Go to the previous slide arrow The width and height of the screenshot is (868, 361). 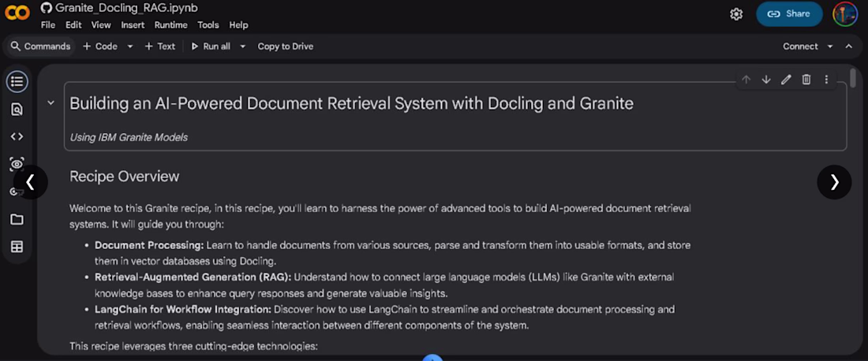click(31, 182)
